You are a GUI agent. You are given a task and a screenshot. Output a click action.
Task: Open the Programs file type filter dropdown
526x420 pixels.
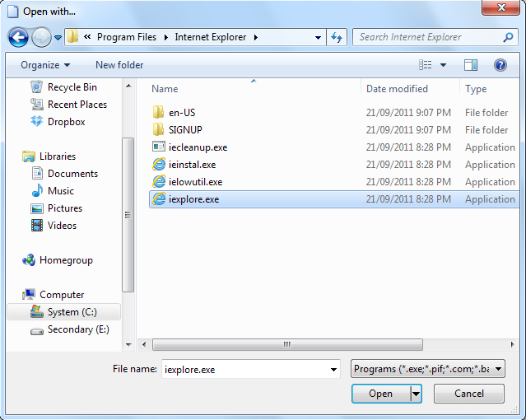click(428, 369)
